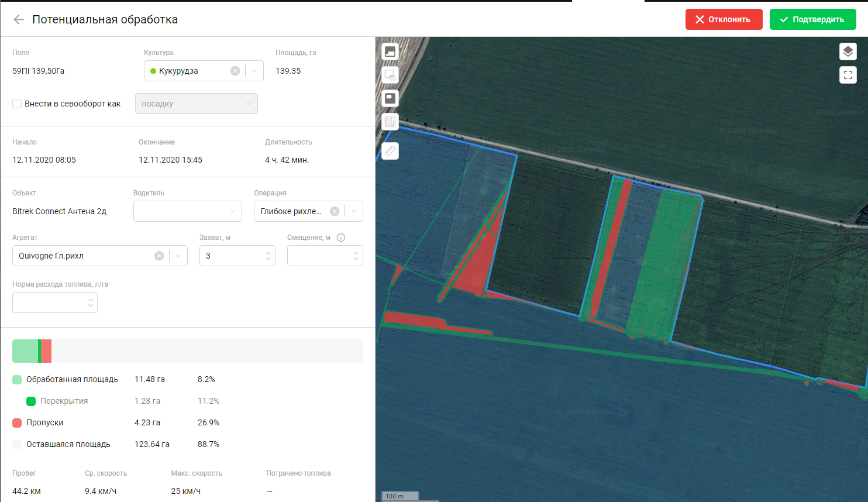Show the Смещение info tooltip icon
The height and width of the screenshot is (502, 868).
tap(341, 238)
